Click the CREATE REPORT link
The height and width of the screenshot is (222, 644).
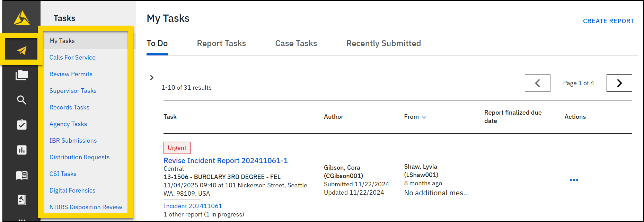(x=608, y=21)
